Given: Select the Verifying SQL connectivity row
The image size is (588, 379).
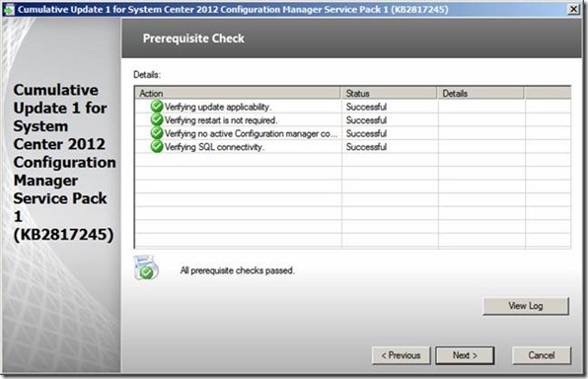Looking at the screenshot, I should [x=352, y=147].
